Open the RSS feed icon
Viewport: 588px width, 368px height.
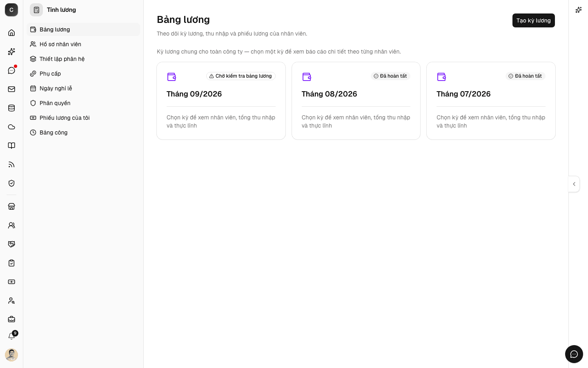click(11, 164)
